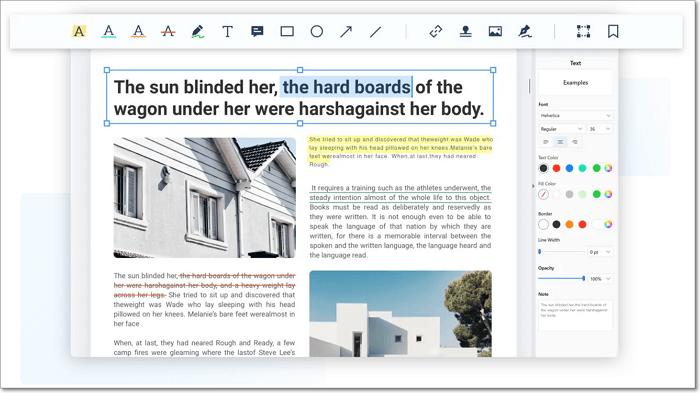Select the yellow Highlight text tool

[x=79, y=31]
